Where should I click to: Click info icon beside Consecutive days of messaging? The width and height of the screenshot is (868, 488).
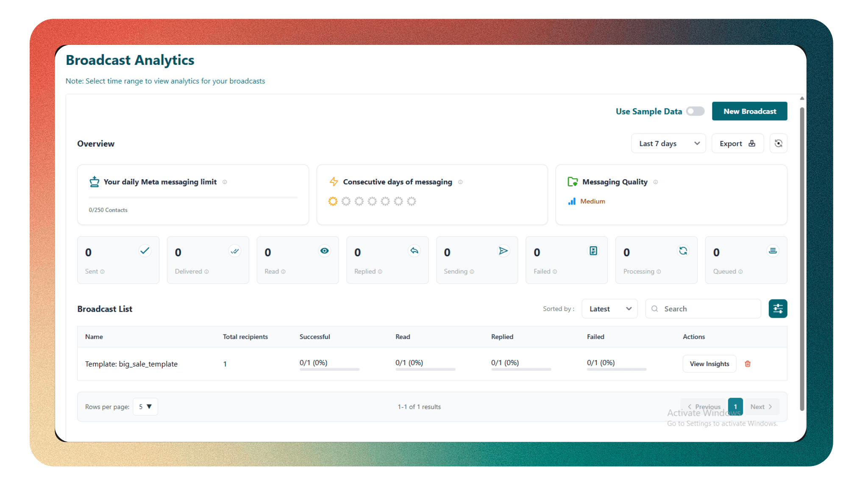click(x=460, y=182)
